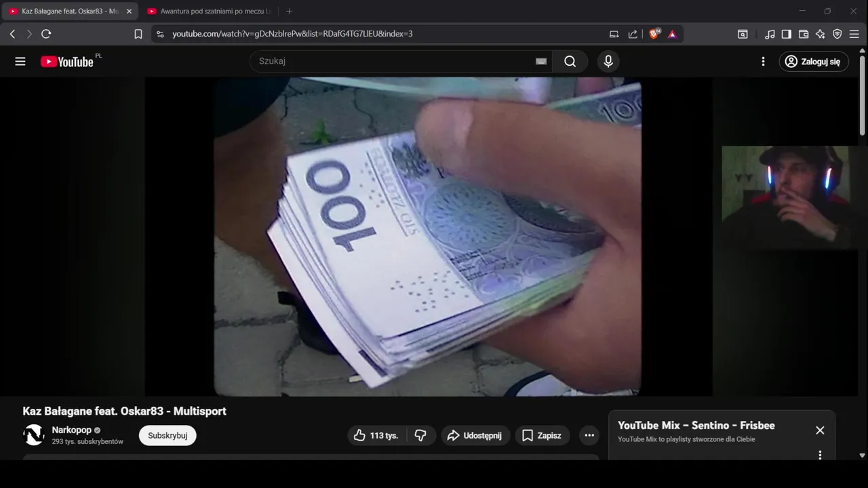Screen dimensions: 868x488
Task: Minimize the browser window
Action: [802, 11]
